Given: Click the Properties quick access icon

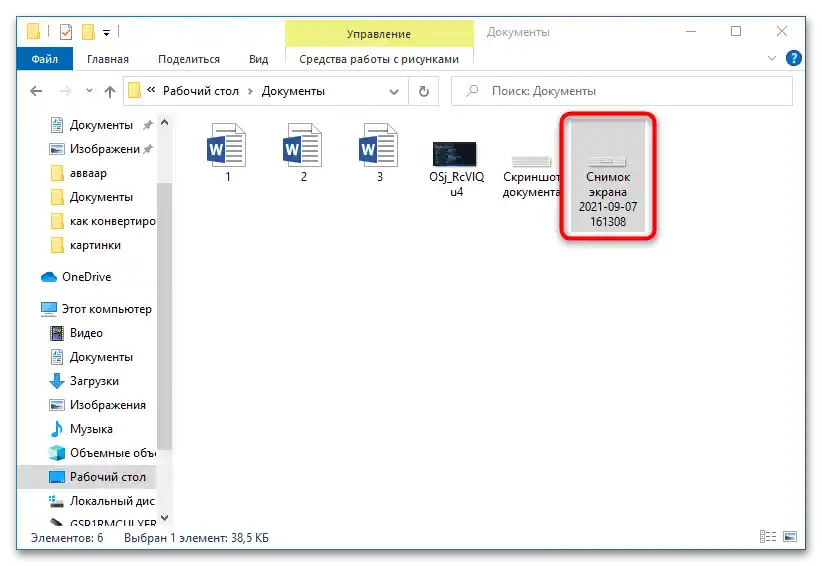Looking at the screenshot, I should pyautogui.click(x=66, y=32).
